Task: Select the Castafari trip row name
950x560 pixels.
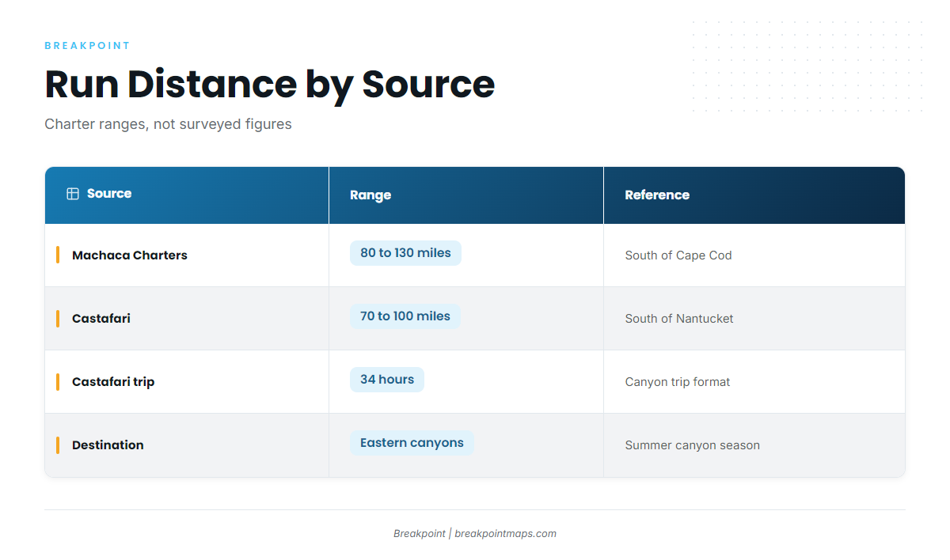Action: tap(113, 382)
